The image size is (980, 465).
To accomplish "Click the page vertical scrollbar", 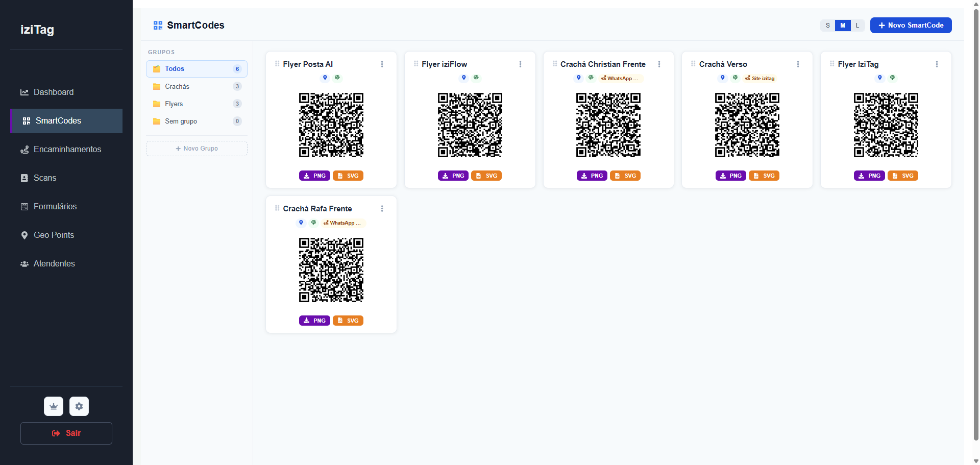I will [x=976, y=225].
